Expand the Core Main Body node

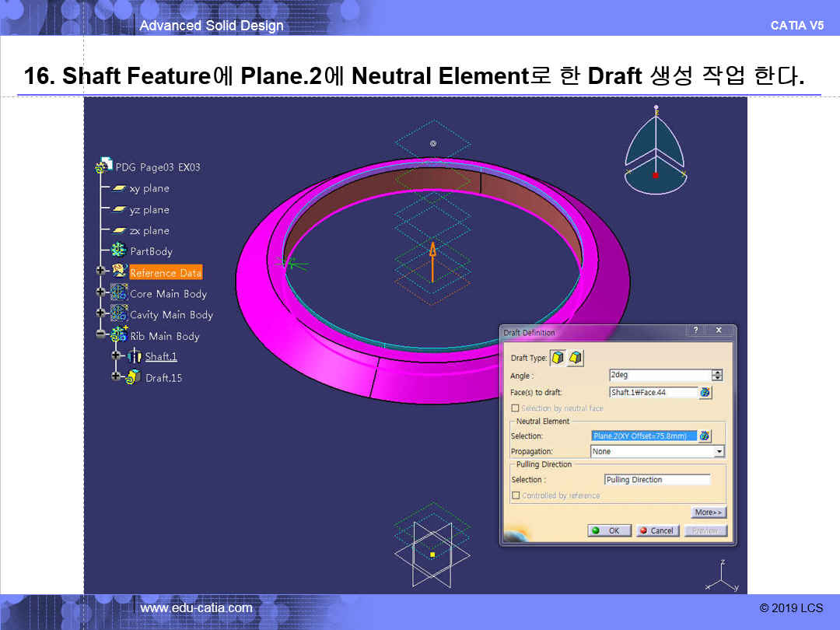pyautogui.click(x=100, y=292)
